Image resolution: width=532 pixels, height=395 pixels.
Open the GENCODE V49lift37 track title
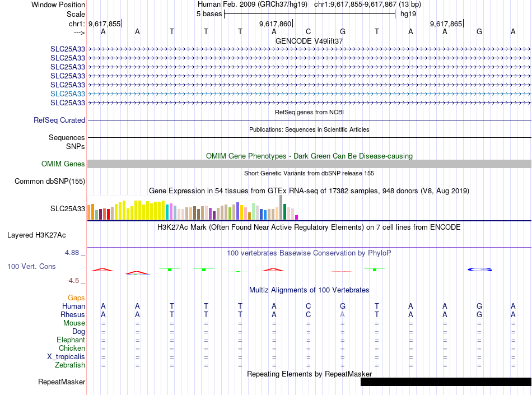[309, 41]
